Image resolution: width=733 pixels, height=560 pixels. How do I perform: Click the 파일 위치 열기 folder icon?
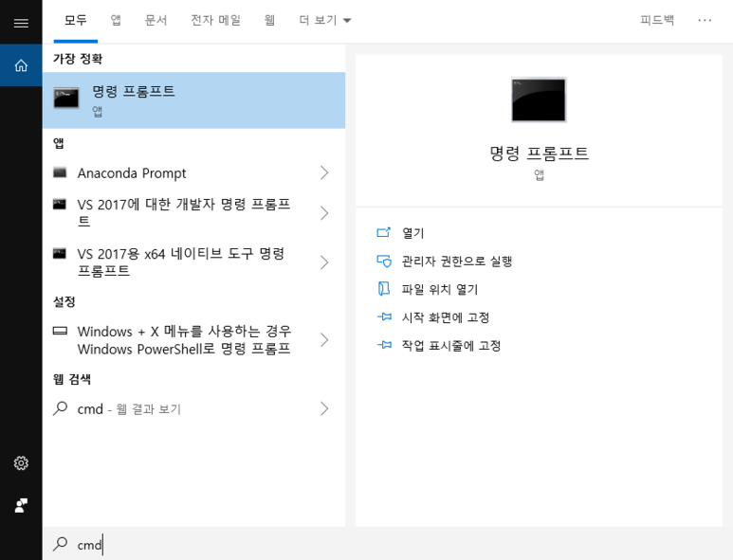tap(384, 289)
